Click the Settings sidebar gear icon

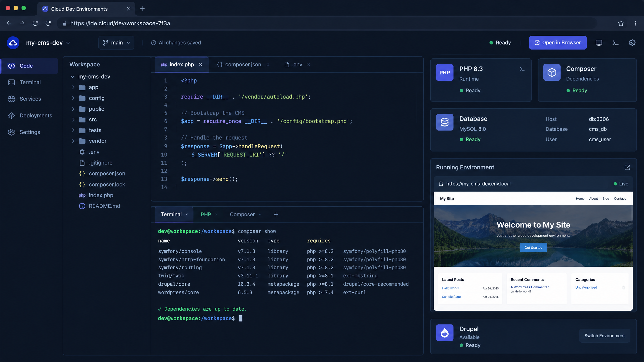(11, 132)
